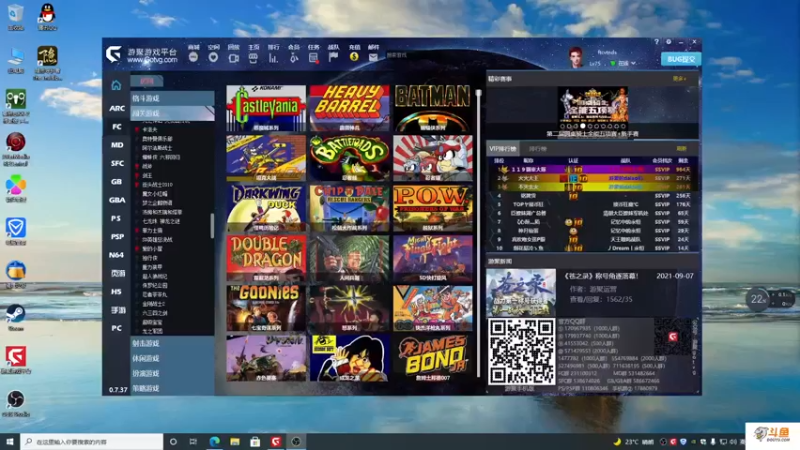Open the Steam desktop shortcut

(x=16, y=317)
